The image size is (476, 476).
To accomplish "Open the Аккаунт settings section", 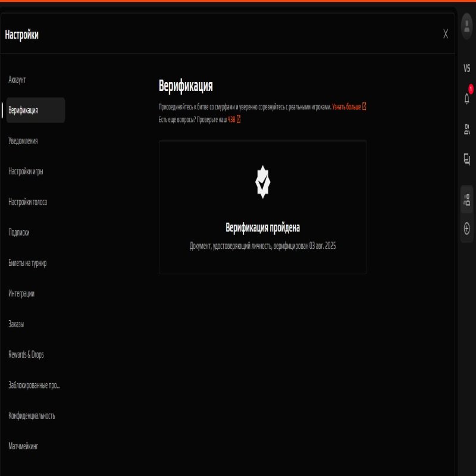I will click(x=17, y=80).
